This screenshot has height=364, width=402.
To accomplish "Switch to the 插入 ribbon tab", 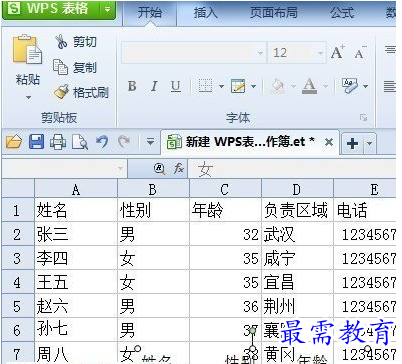I will tap(206, 13).
